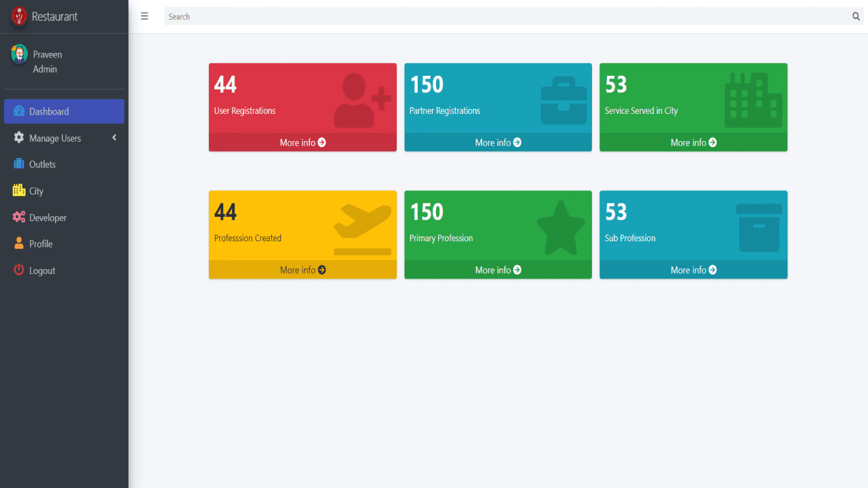The width and height of the screenshot is (868, 488).
Task: Open the Profile page link
Action: click(64, 244)
